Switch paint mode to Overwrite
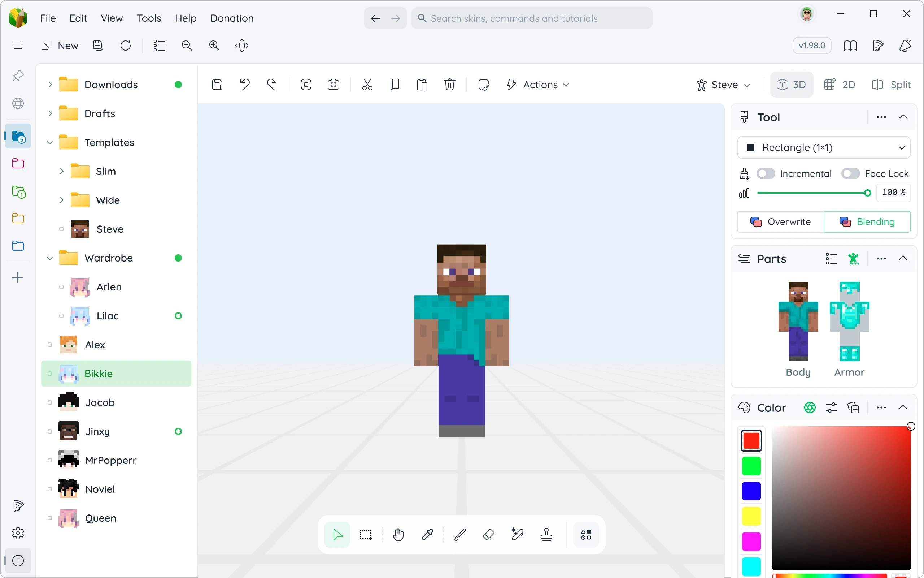The width and height of the screenshot is (924, 578). click(780, 222)
